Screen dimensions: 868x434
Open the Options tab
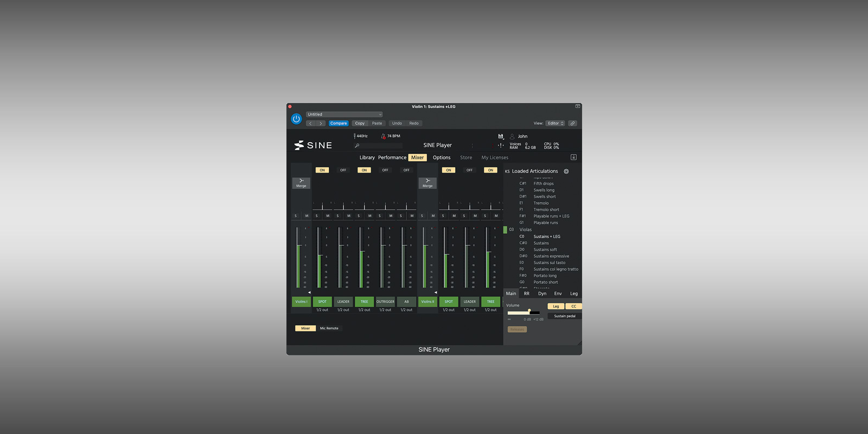[x=442, y=158]
